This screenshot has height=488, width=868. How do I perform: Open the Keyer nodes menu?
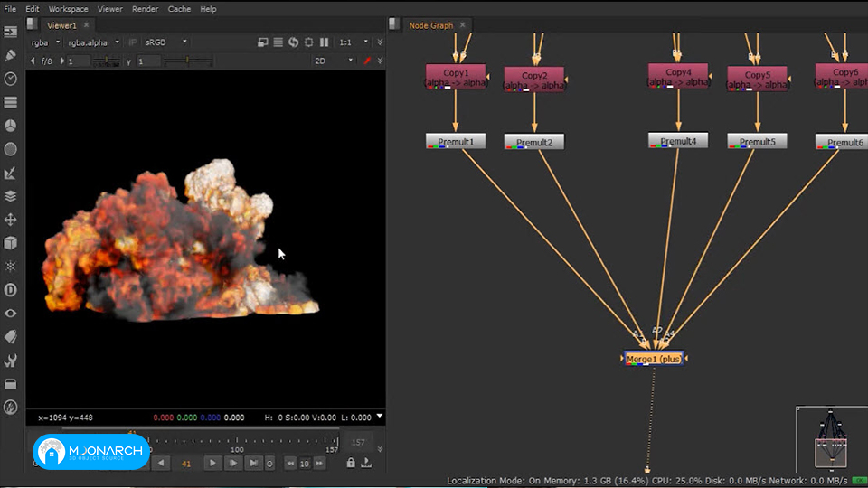[11, 173]
